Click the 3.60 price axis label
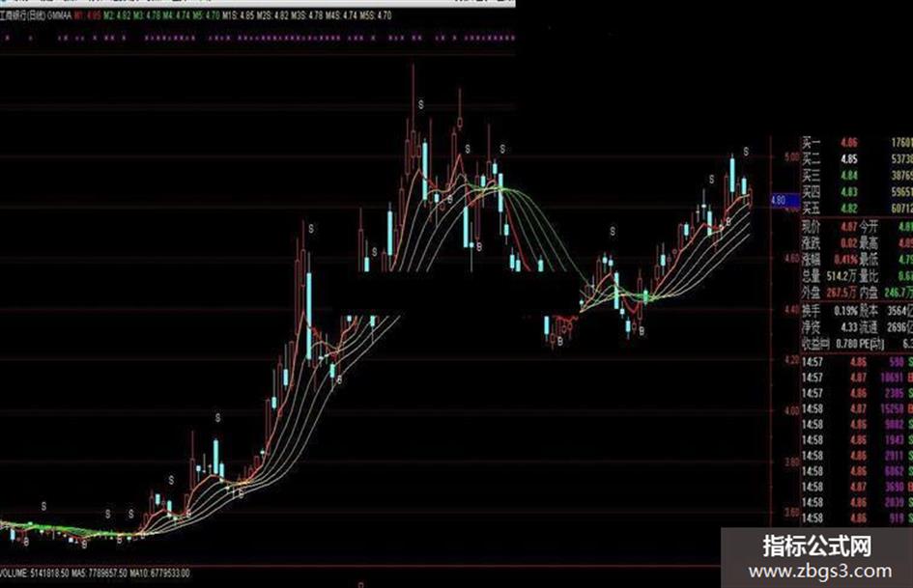Image resolution: width=913 pixels, height=588 pixels. click(x=792, y=513)
